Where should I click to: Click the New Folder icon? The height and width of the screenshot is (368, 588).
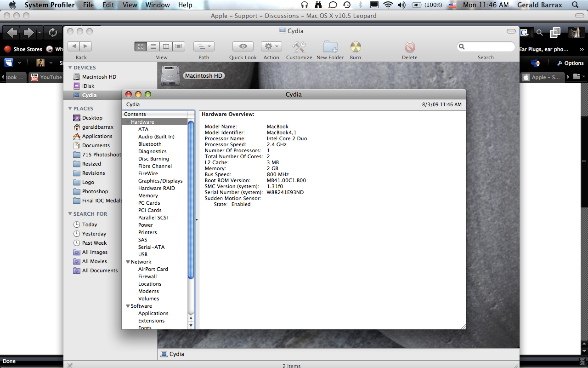[330, 46]
